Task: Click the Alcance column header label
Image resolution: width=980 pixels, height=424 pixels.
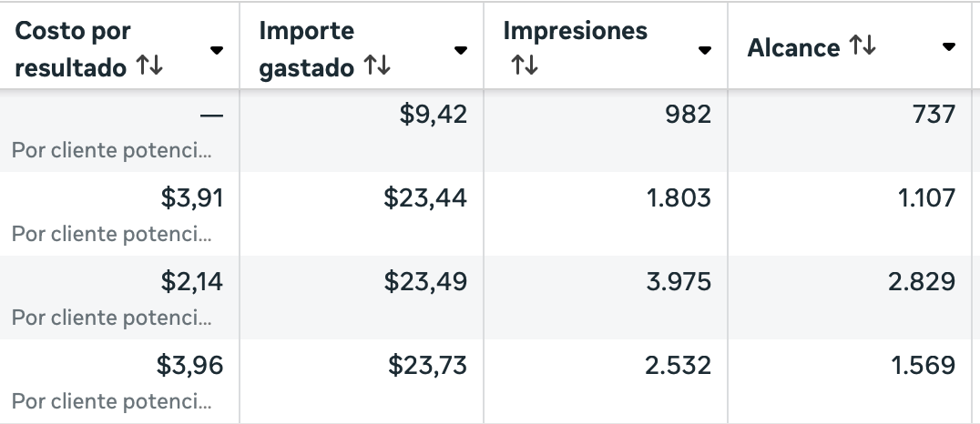Action: pos(793,48)
